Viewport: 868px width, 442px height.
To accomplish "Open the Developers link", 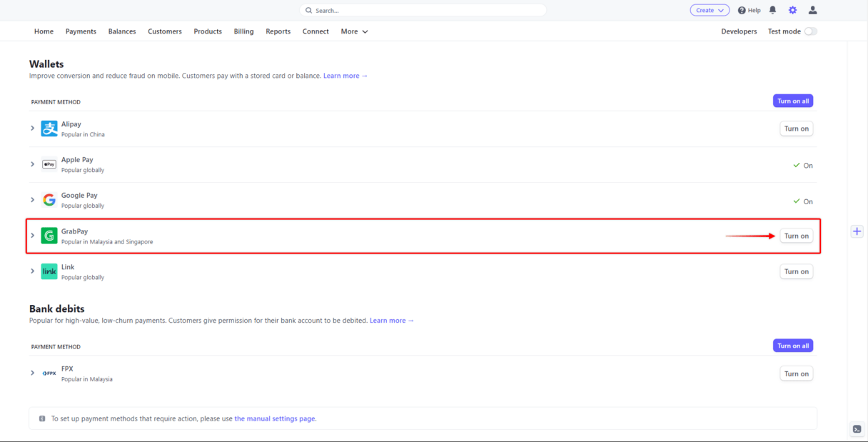I will 739,31.
